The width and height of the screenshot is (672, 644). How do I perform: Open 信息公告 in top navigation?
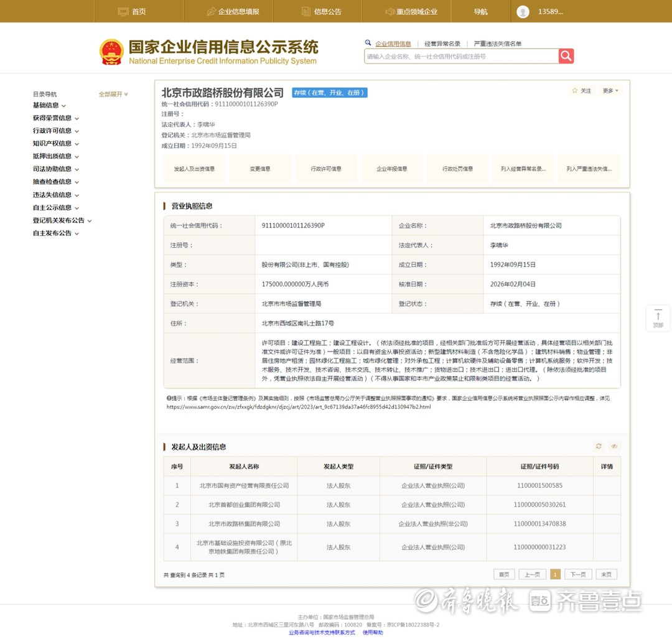click(x=322, y=12)
